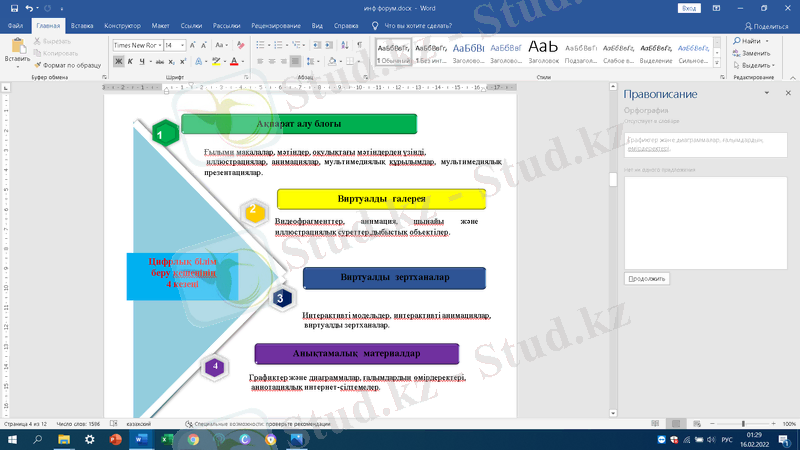Viewport: 800px width, 450px height.
Task: Click the Save icon in the quick access toolbar
Action: point(12,7)
